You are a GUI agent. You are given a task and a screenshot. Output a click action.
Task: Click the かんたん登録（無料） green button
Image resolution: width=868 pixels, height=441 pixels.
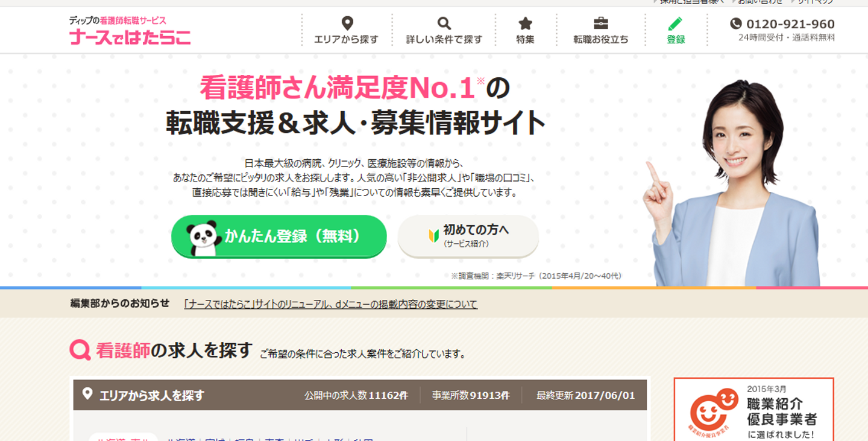pyautogui.click(x=278, y=236)
